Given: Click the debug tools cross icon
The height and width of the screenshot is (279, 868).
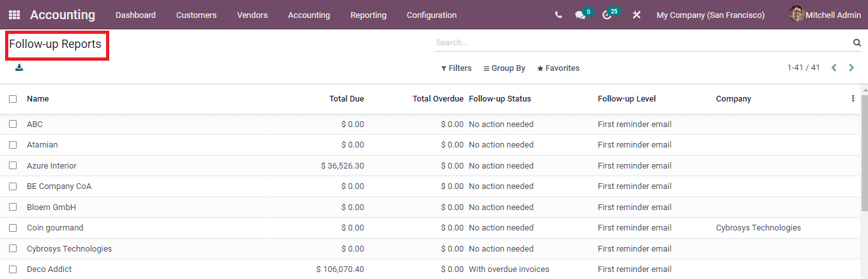Looking at the screenshot, I should click(636, 15).
